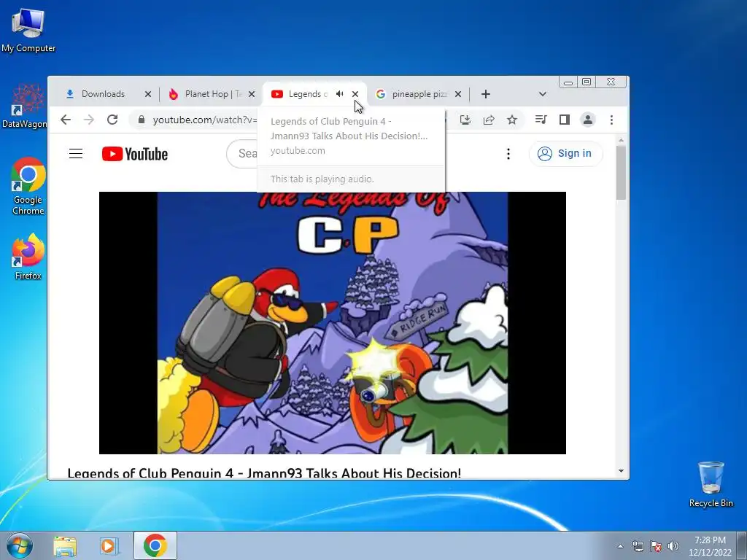This screenshot has height=560, width=747.
Task: Grab the vertical scrollbar thumb
Action: (x=621, y=172)
